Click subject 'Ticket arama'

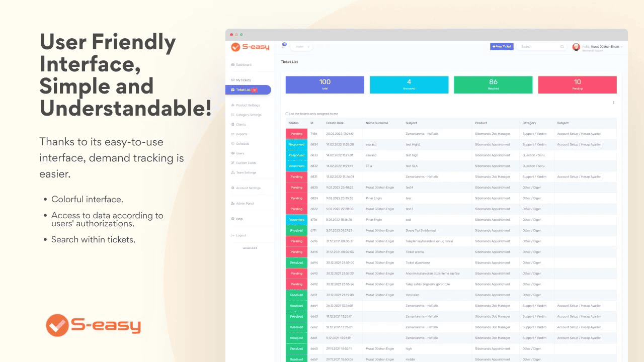(415, 252)
